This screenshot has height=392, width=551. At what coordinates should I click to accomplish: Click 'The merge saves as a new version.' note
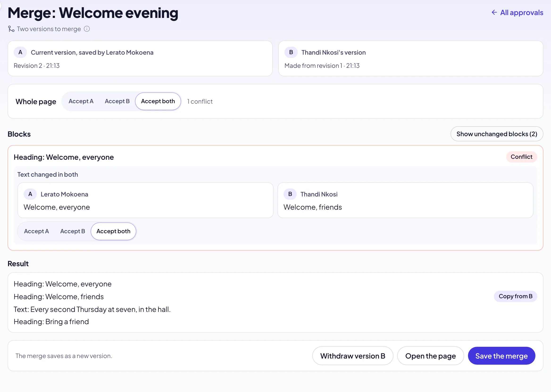pos(64,356)
